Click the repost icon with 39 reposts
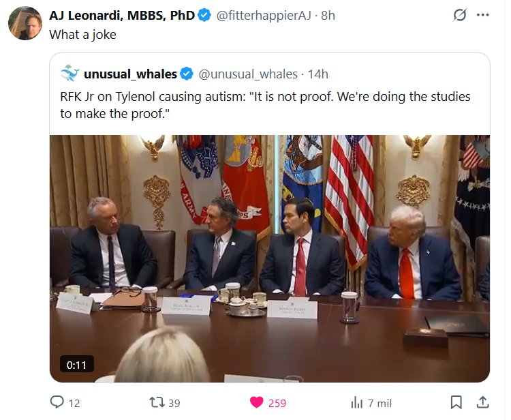 pos(157,402)
